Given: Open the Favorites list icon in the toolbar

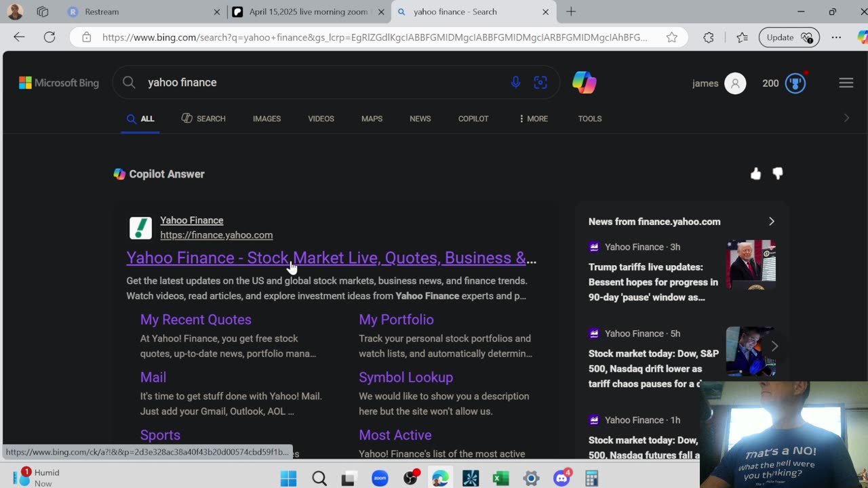Looking at the screenshot, I should coord(742,37).
